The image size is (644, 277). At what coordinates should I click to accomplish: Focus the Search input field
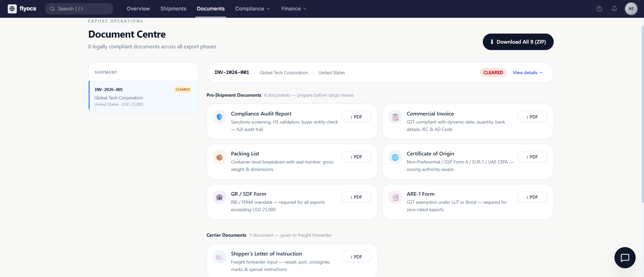(79, 9)
